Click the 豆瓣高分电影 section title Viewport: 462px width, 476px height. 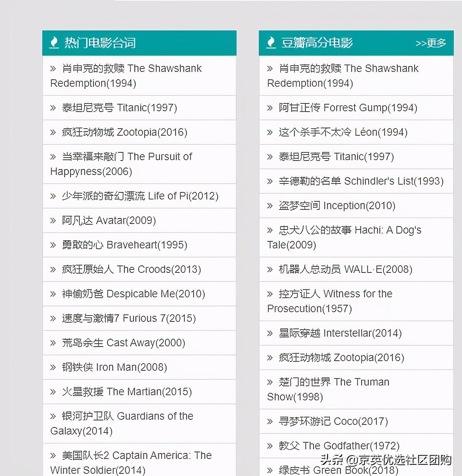click(x=317, y=43)
